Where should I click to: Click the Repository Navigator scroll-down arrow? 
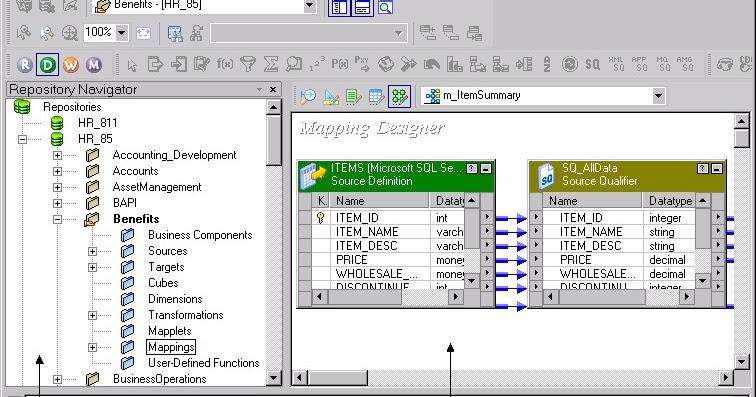(273, 378)
